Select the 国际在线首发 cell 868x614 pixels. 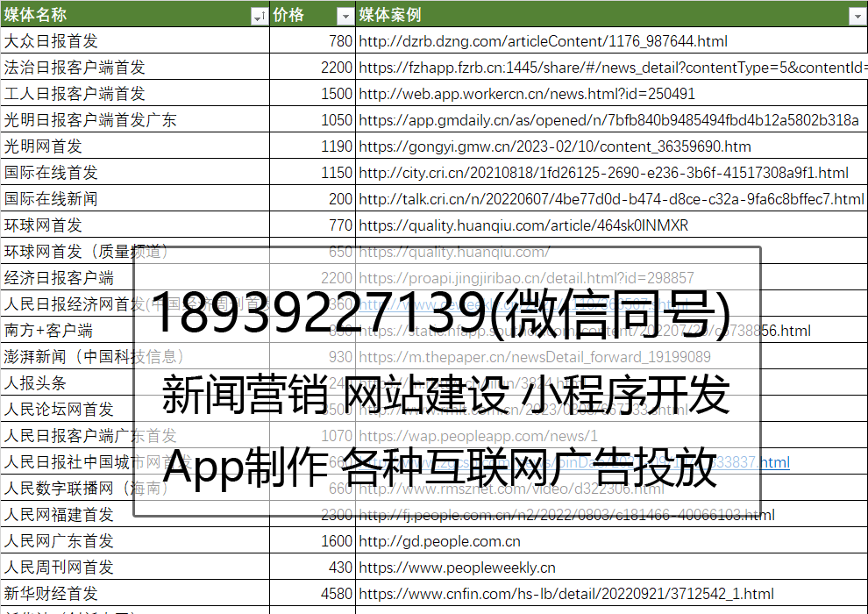[x=135, y=172]
